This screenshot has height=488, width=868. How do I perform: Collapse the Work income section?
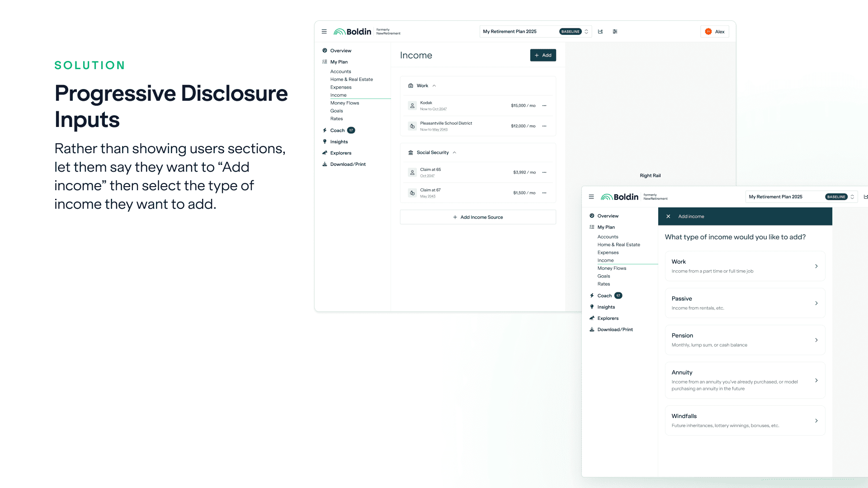click(x=434, y=86)
